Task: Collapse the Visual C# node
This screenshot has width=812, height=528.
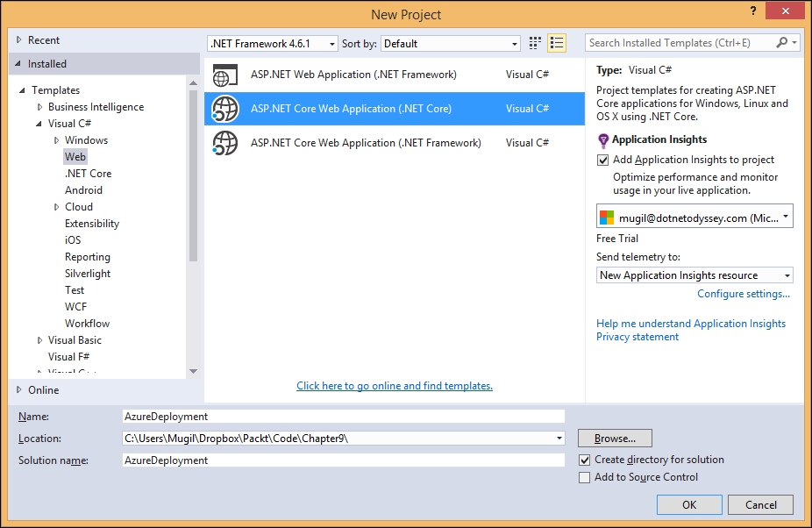Action: 39,124
